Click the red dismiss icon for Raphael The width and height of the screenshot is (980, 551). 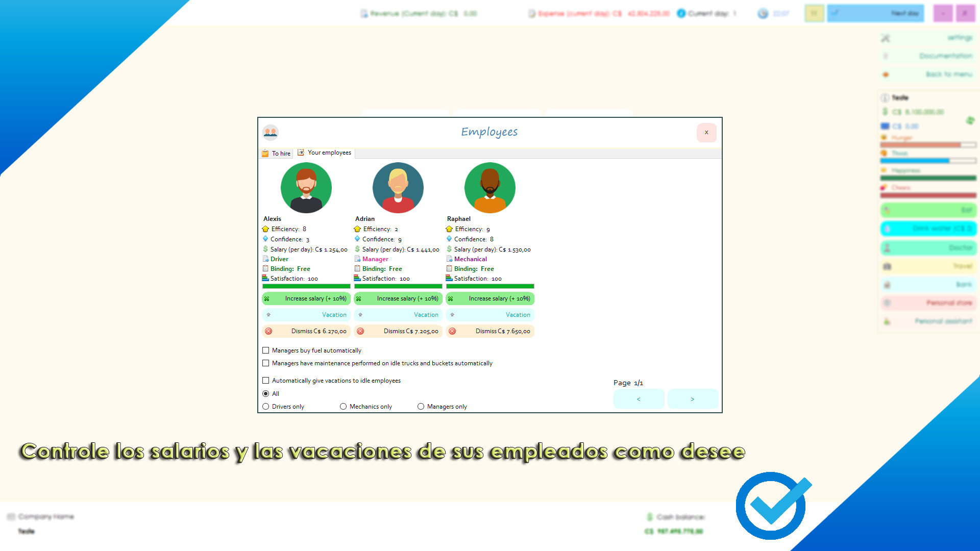452,331
